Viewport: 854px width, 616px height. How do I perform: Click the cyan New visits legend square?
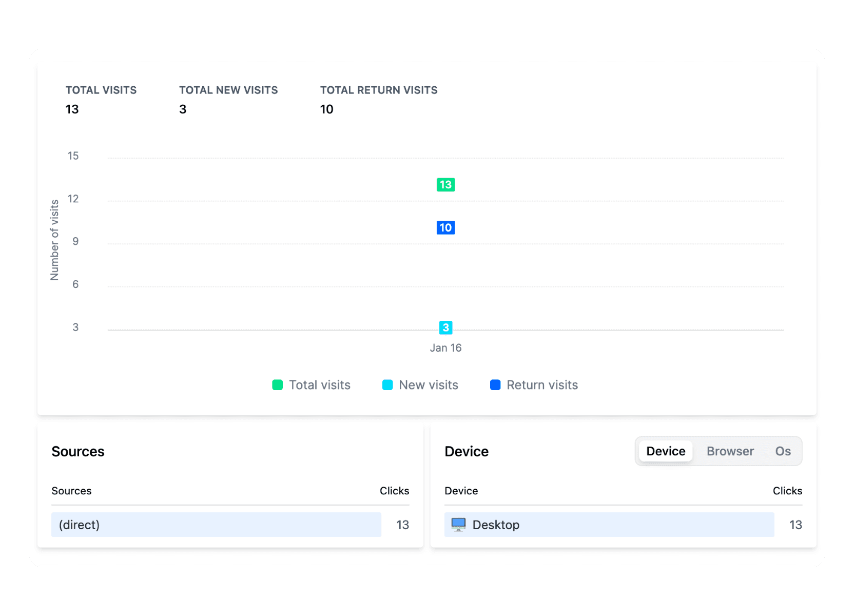[387, 384]
